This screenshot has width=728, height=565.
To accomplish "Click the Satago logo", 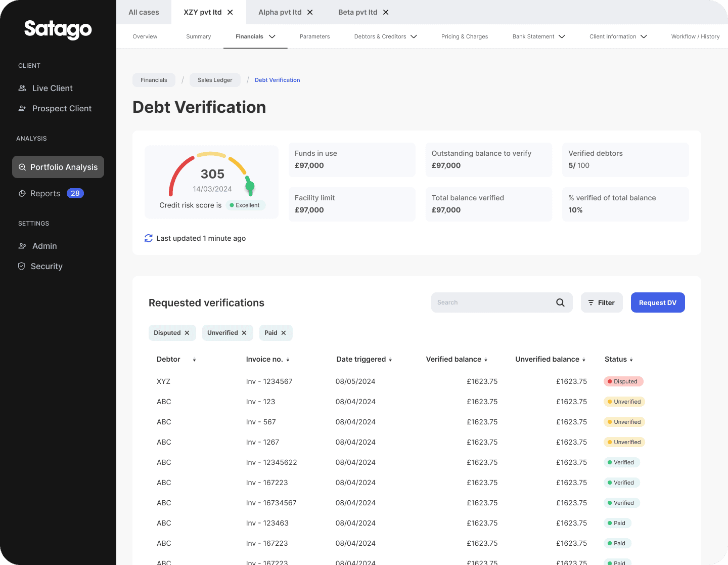I will 58,29.
